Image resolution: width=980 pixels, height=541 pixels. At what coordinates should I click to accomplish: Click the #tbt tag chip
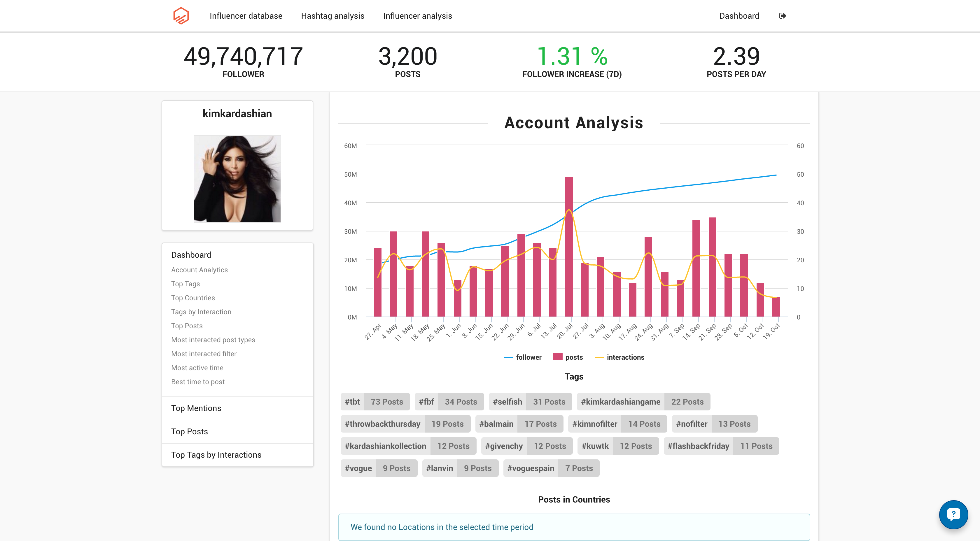(x=352, y=401)
